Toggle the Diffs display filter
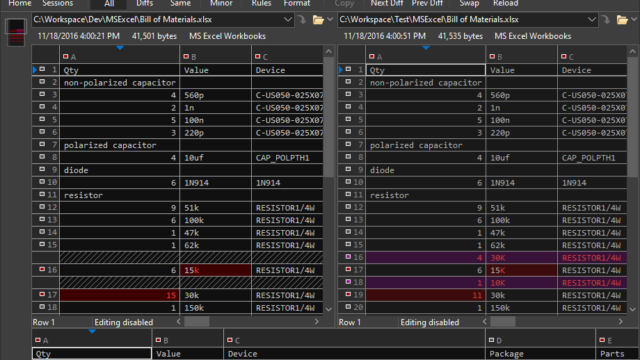The image size is (640, 360). point(144,4)
